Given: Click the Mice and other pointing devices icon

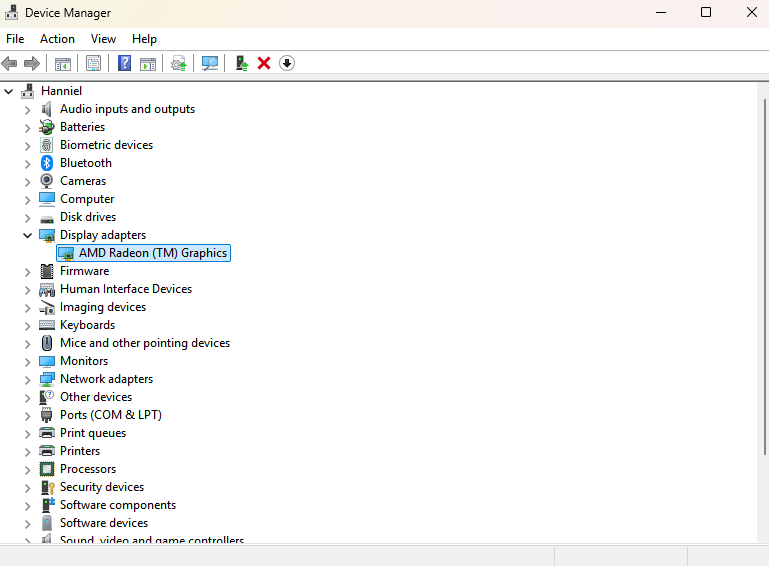Looking at the screenshot, I should tap(47, 343).
